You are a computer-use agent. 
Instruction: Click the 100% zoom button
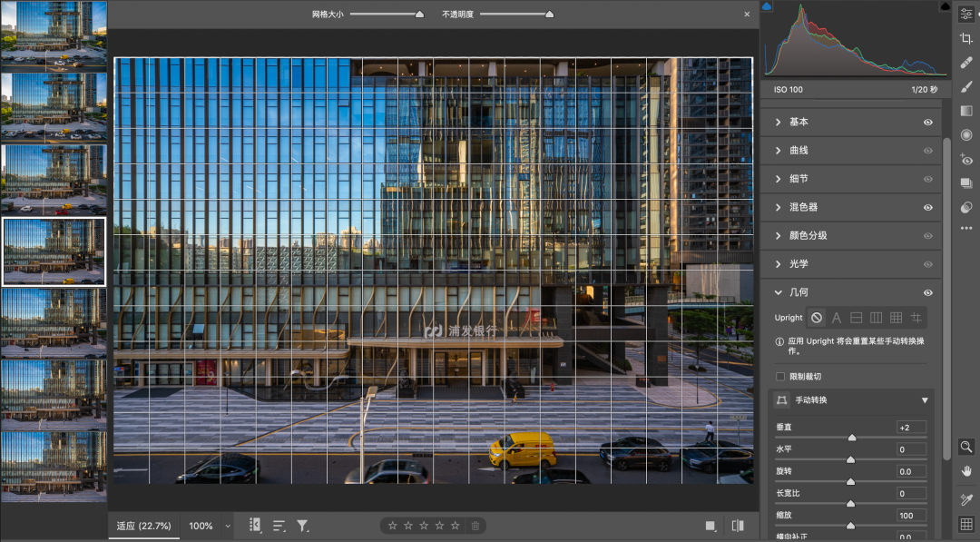pos(201,526)
